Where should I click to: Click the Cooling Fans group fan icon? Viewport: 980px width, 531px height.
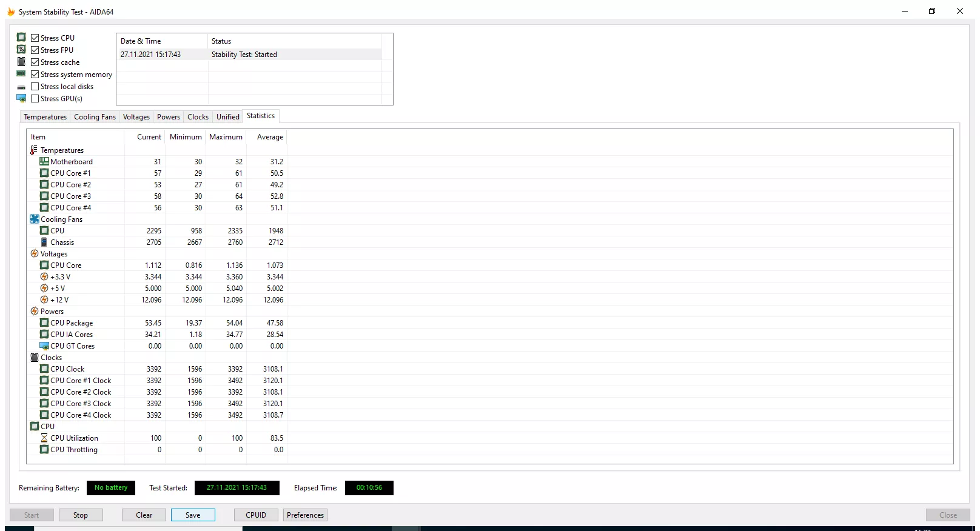[35, 219]
